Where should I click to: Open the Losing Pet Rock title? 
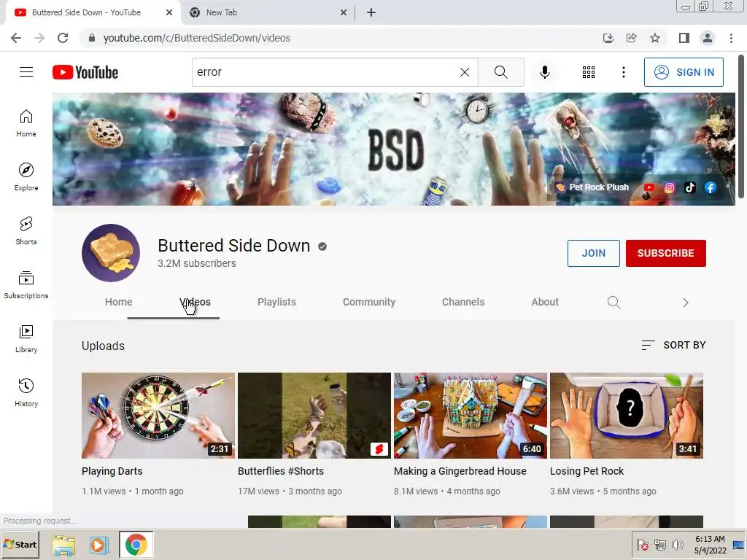point(587,471)
